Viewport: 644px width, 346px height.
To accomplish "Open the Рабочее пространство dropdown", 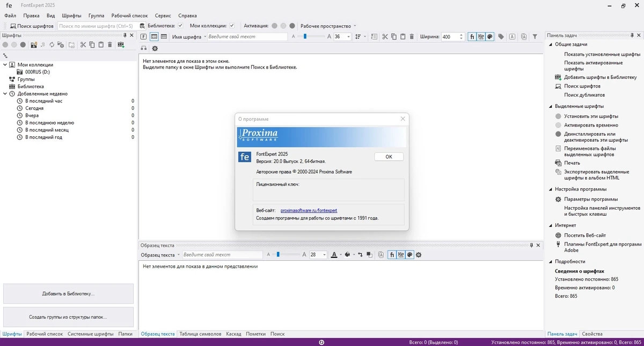I will coord(328,26).
